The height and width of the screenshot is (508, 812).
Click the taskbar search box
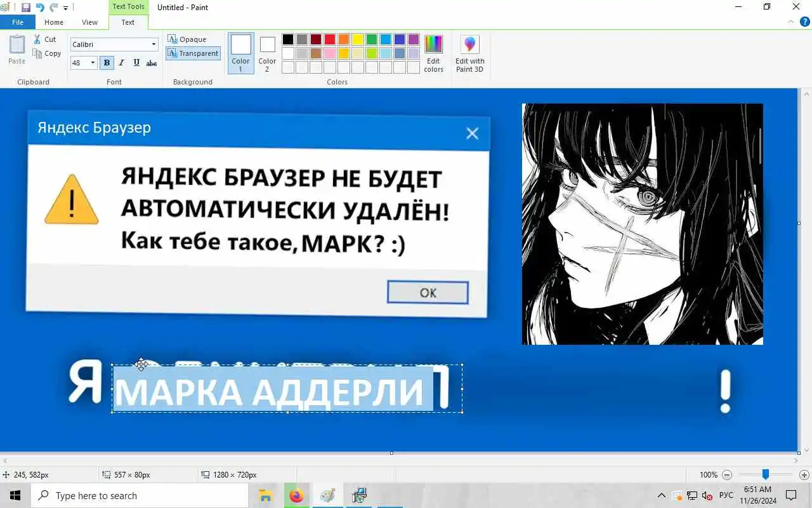click(x=140, y=495)
